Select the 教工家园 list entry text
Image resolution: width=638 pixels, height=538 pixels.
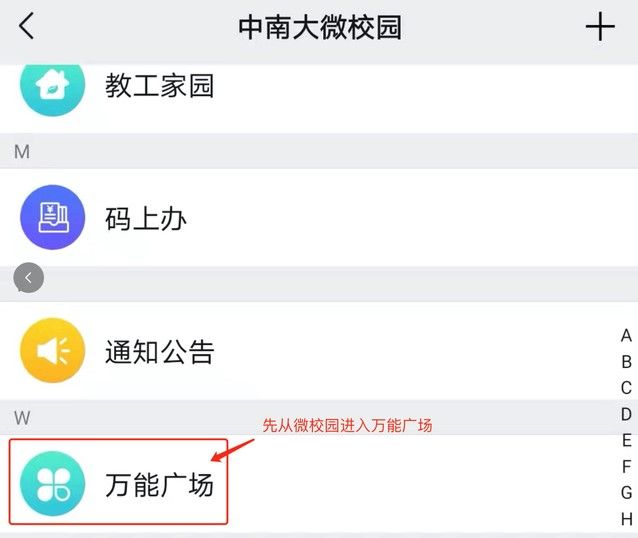[160, 86]
